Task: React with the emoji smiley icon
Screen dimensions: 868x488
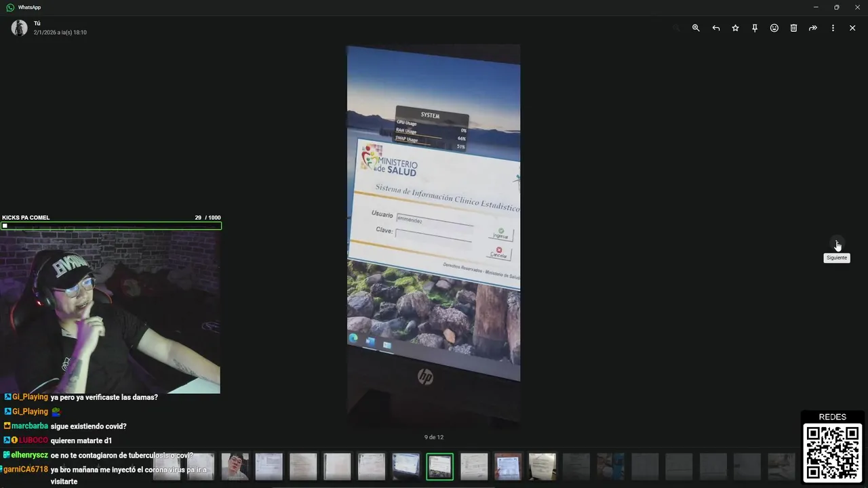Action: 774,28
